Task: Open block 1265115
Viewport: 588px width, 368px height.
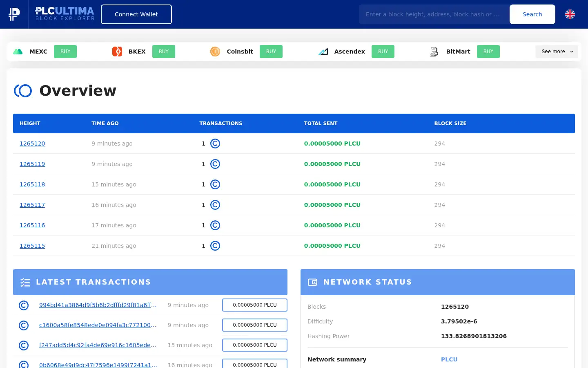Action: click(32, 246)
